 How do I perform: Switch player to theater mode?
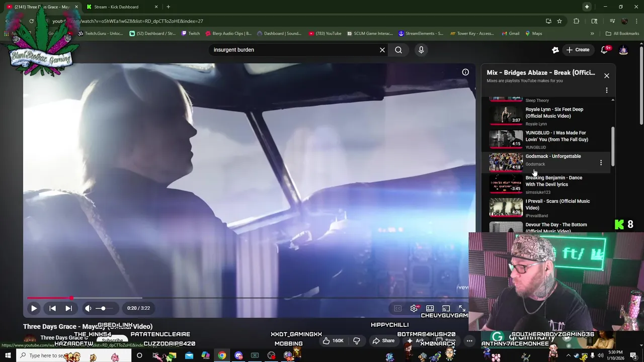click(430, 308)
